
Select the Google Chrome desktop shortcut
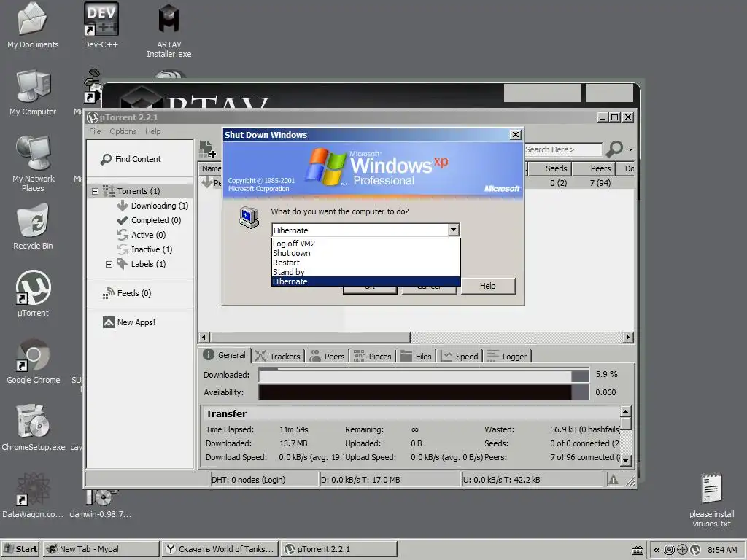point(32,361)
